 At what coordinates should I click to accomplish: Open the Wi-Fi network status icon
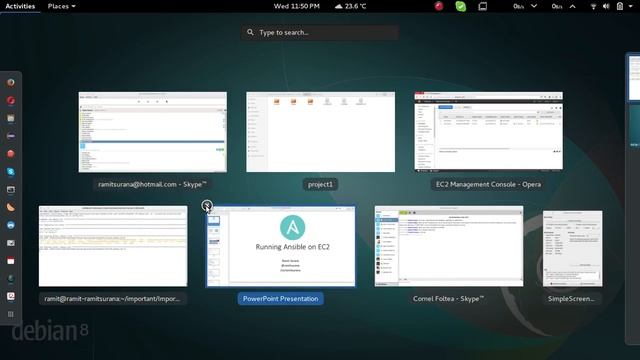pyautogui.click(x=593, y=6)
